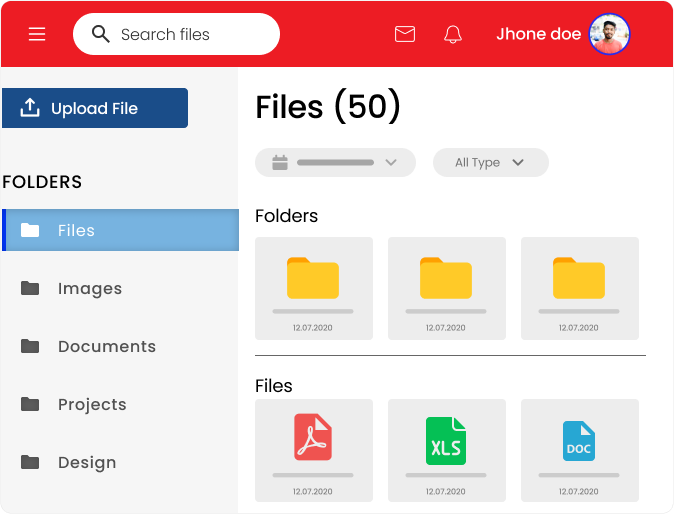Viewport: 674px width, 514px height.
Task: Click the Projects folder icon
Action: [30, 404]
